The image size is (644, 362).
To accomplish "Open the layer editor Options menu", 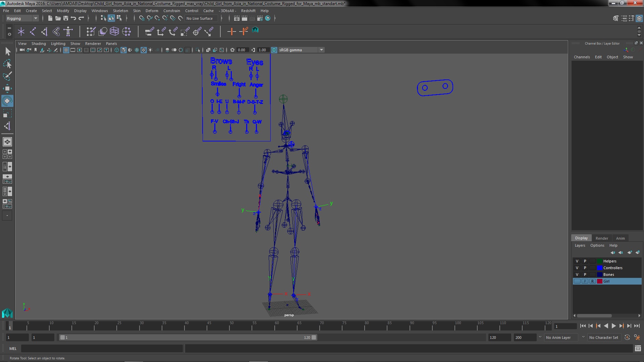I will [x=597, y=245].
